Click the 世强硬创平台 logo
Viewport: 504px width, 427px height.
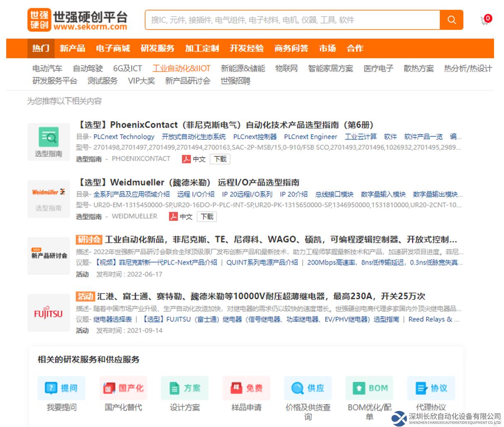[x=78, y=20]
